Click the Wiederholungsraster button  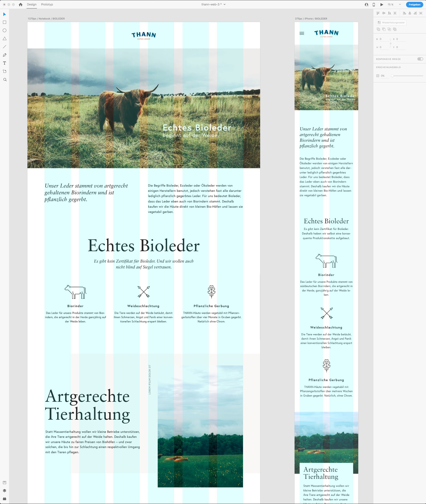[x=391, y=22]
